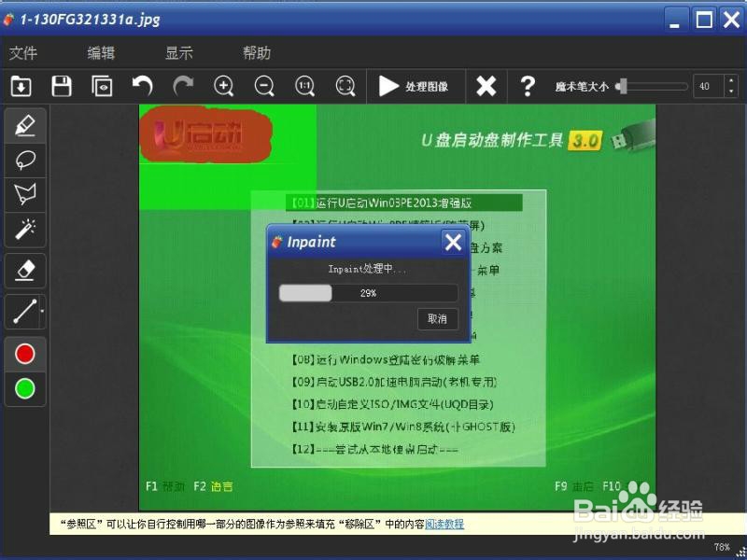Close the Inpaint progress dialog
The height and width of the screenshot is (560, 747).
453,242
